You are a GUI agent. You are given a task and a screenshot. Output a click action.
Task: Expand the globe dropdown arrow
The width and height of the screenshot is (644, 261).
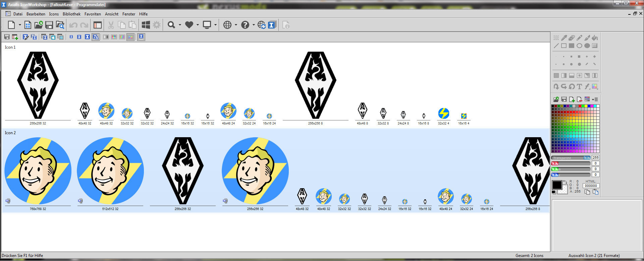[x=236, y=25]
